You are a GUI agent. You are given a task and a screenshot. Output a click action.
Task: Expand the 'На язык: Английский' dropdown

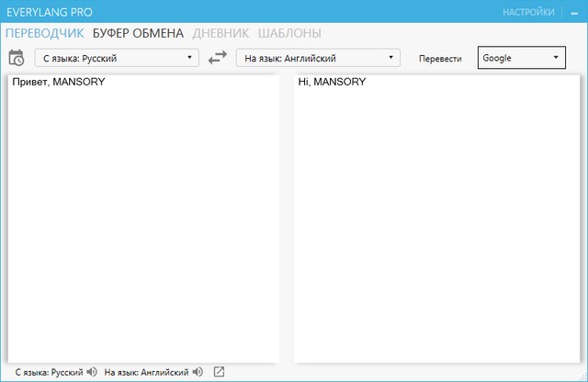coord(318,58)
